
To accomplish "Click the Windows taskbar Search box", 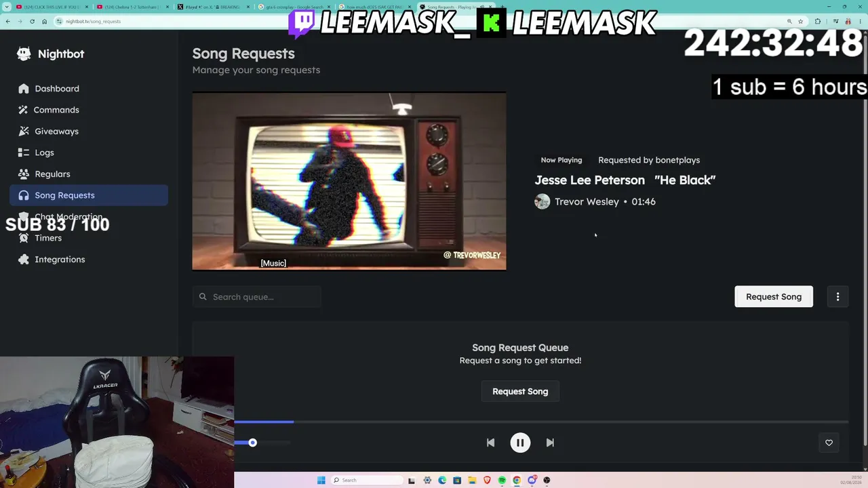I will pyautogui.click(x=366, y=481).
